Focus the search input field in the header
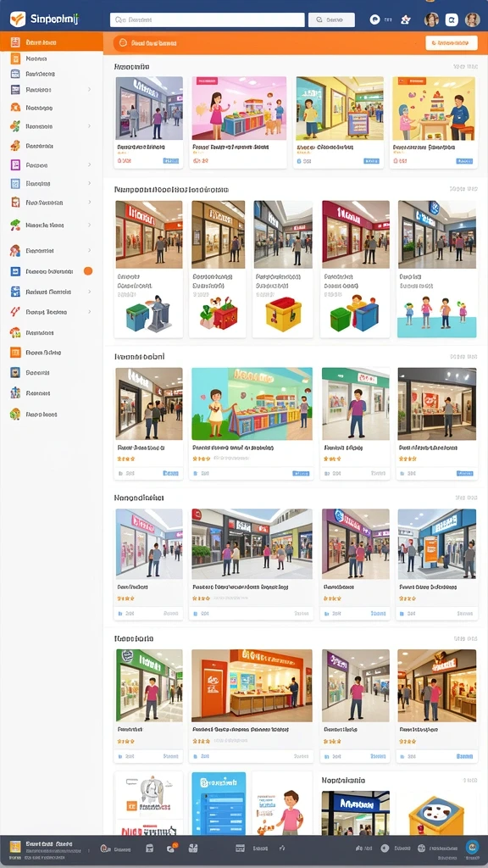Image resolution: width=488 pixels, height=868 pixels. click(208, 20)
